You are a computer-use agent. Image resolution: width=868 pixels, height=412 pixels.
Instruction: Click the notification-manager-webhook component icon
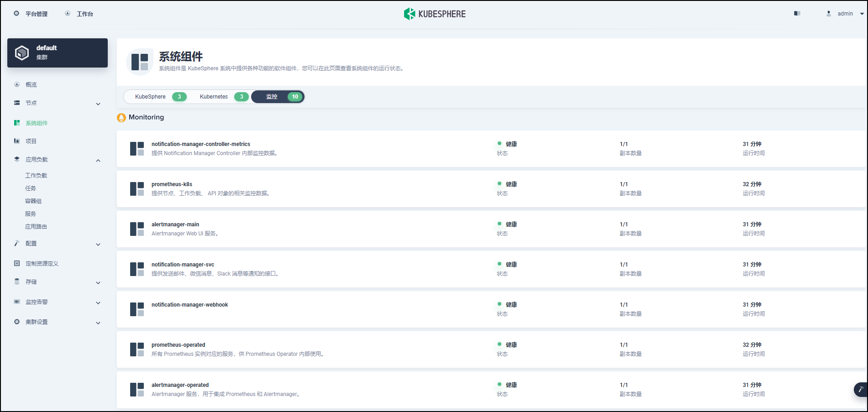(x=137, y=309)
